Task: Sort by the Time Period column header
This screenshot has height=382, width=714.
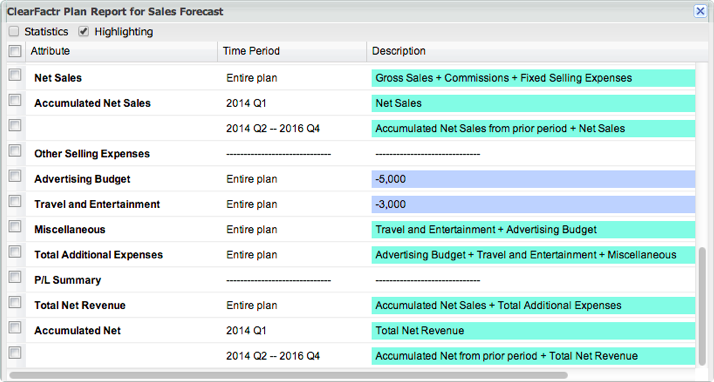Action: point(292,51)
